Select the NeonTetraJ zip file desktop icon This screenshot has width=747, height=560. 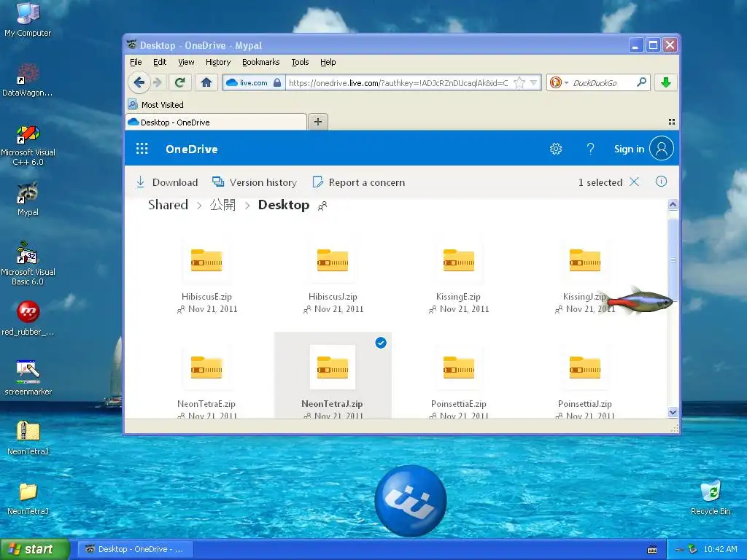28,437
